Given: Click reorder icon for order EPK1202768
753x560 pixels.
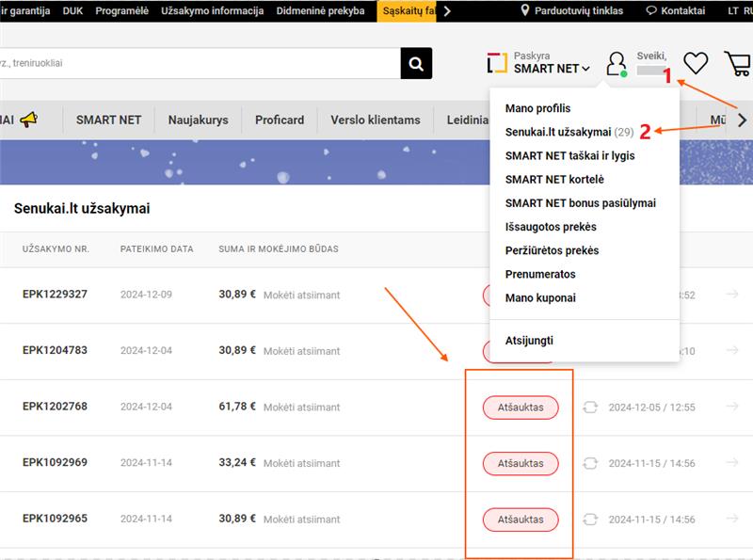Looking at the screenshot, I should pyautogui.click(x=590, y=408).
